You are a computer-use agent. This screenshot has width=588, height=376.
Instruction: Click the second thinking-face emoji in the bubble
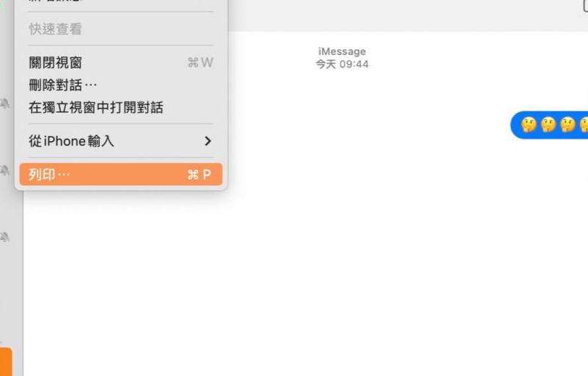coord(548,125)
